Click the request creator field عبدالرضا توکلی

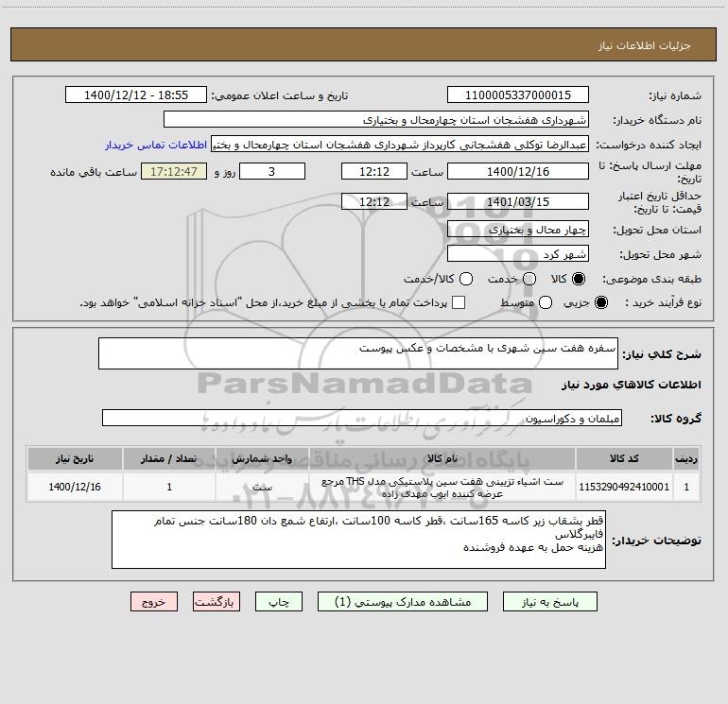click(x=400, y=145)
